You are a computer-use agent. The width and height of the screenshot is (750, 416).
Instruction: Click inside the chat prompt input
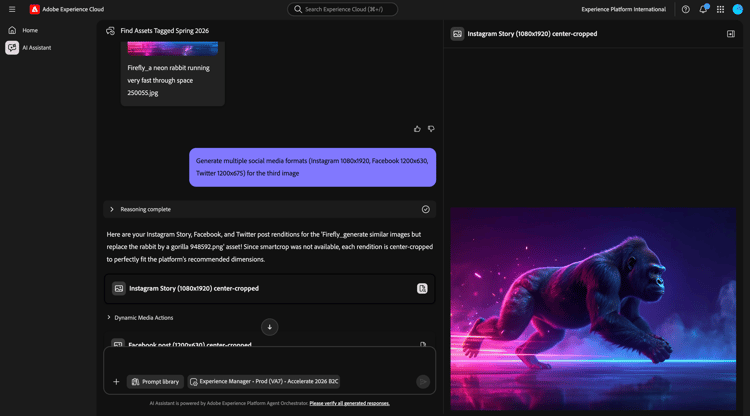269,361
